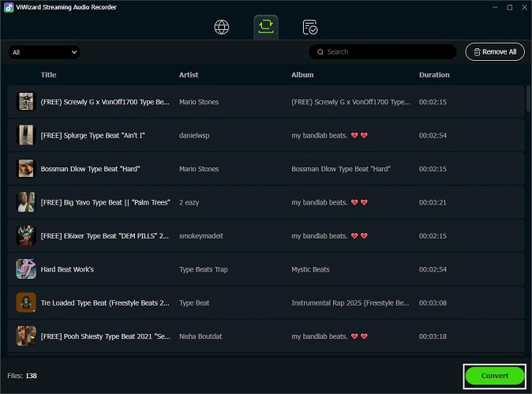Select title [FREE] Big Yavo Type Beat "Palm Trees"
The width and height of the screenshot is (532, 394).
tap(105, 203)
